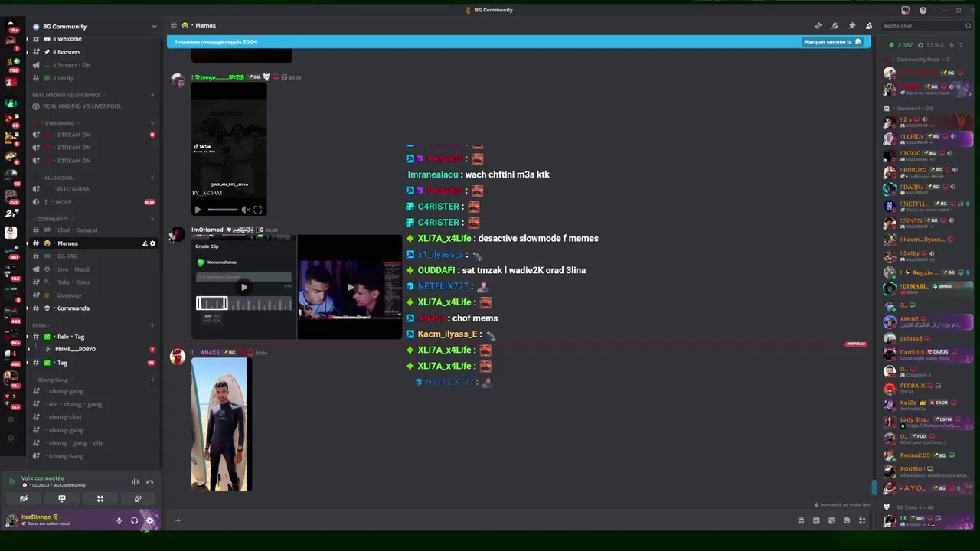Viewport: 980px width, 551px height.
Task: Collapse the COMMUNITY category
Action: pyautogui.click(x=53, y=219)
